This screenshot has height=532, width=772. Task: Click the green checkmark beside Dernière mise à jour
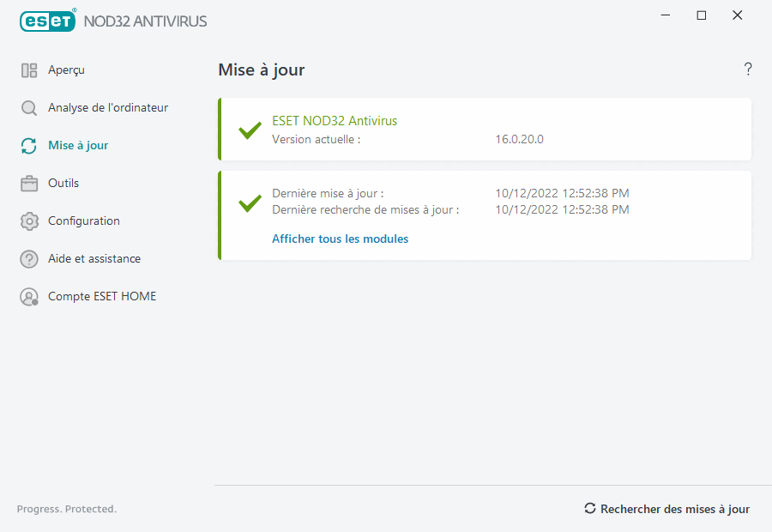pos(250,203)
